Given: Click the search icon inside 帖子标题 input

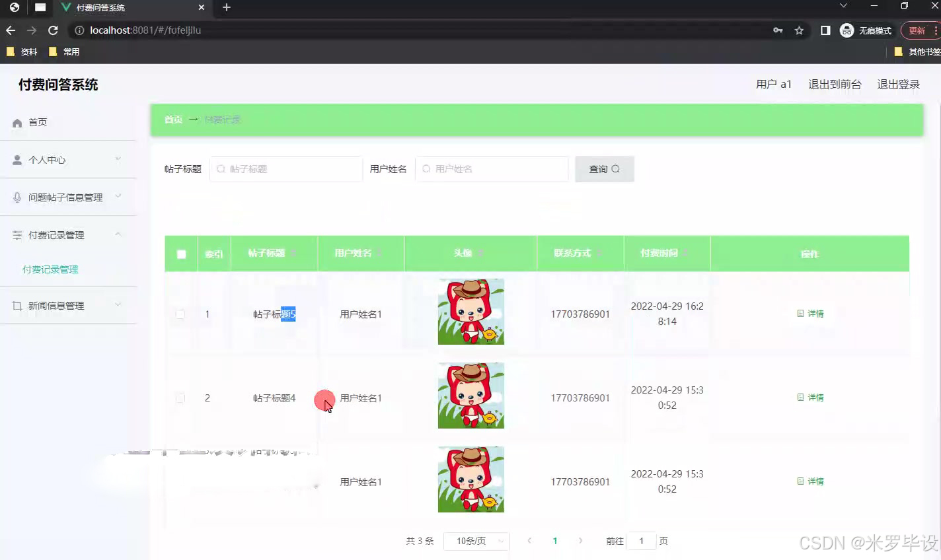Looking at the screenshot, I should click(x=220, y=169).
